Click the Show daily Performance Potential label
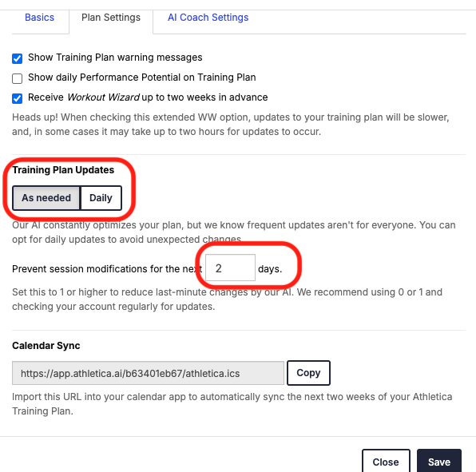476x472 pixels. (x=142, y=77)
